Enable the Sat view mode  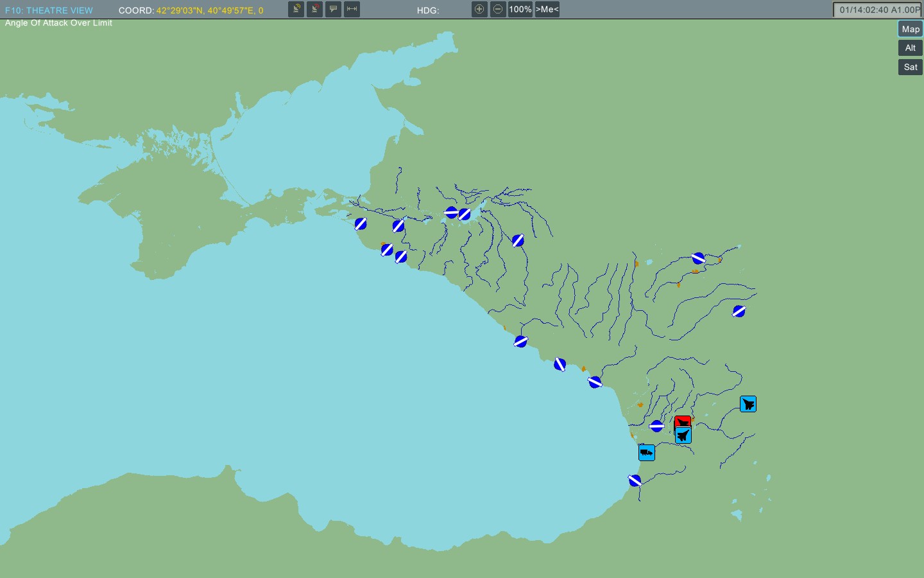pyautogui.click(x=910, y=67)
